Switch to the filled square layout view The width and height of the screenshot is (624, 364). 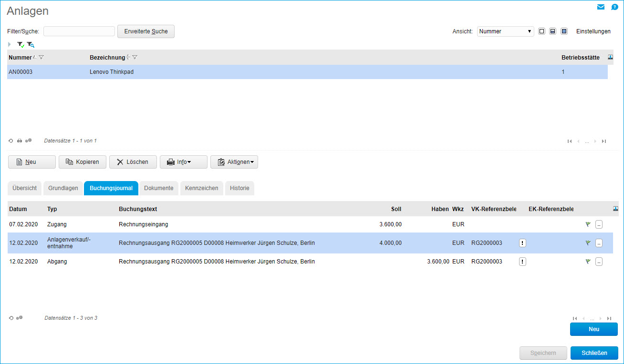coord(564,31)
